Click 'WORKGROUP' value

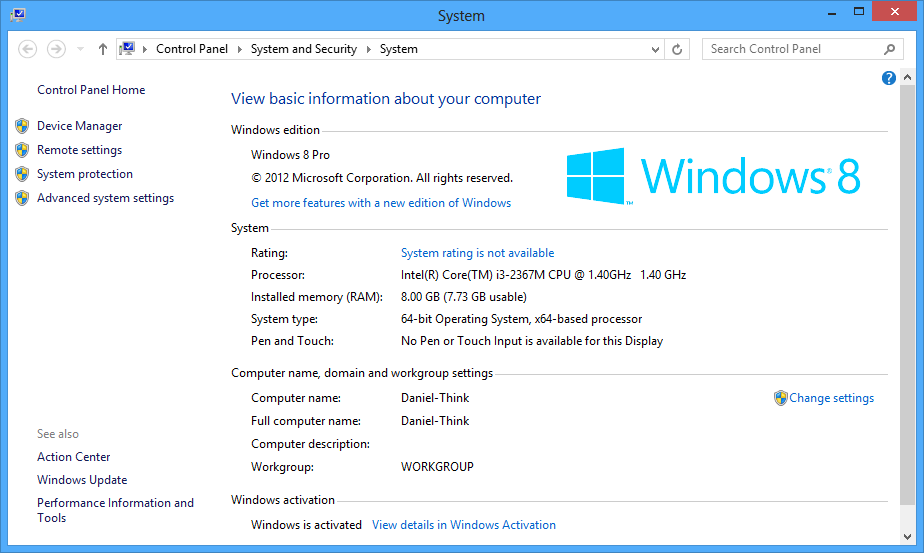click(x=437, y=467)
